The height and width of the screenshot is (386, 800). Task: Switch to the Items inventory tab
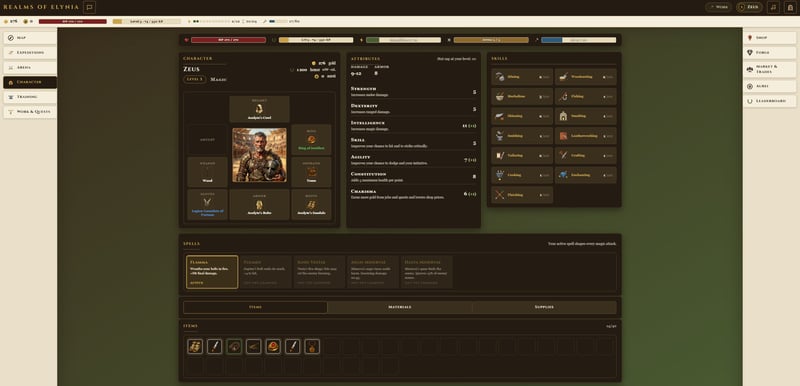click(255, 307)
